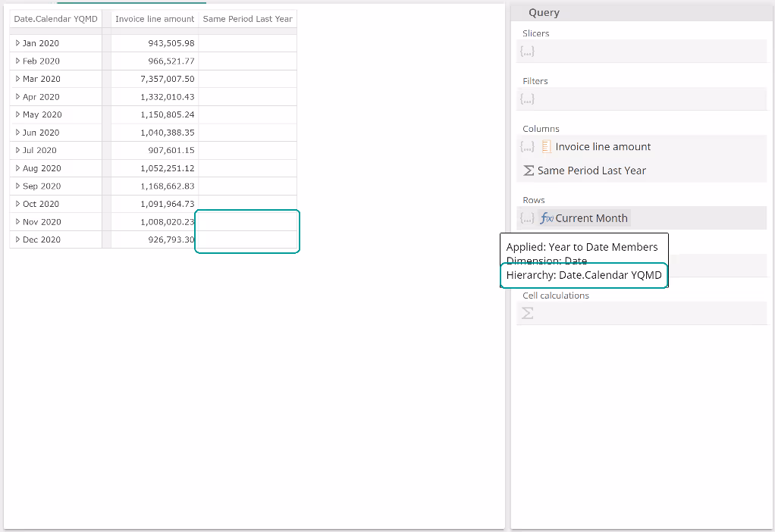This screenshot has height=532, width=775.
Task: Click the Date.Calendar YQMD column header
Action: pyautogui.click(x=55, y=19)
